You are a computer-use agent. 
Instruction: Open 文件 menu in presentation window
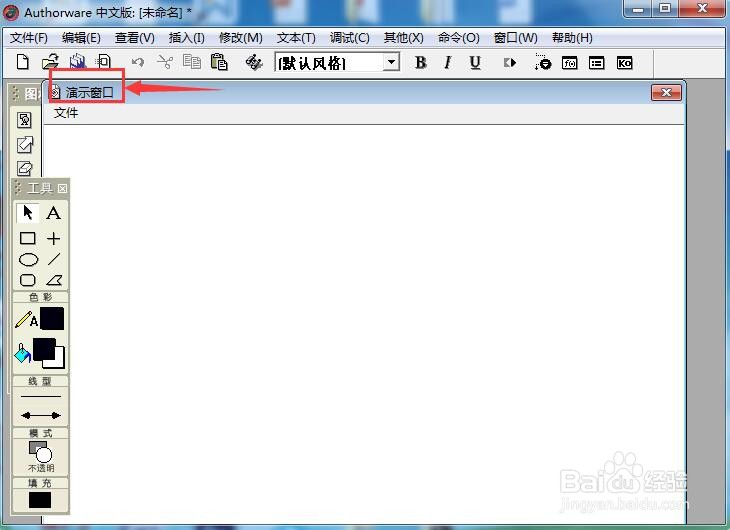coord(66,113)
